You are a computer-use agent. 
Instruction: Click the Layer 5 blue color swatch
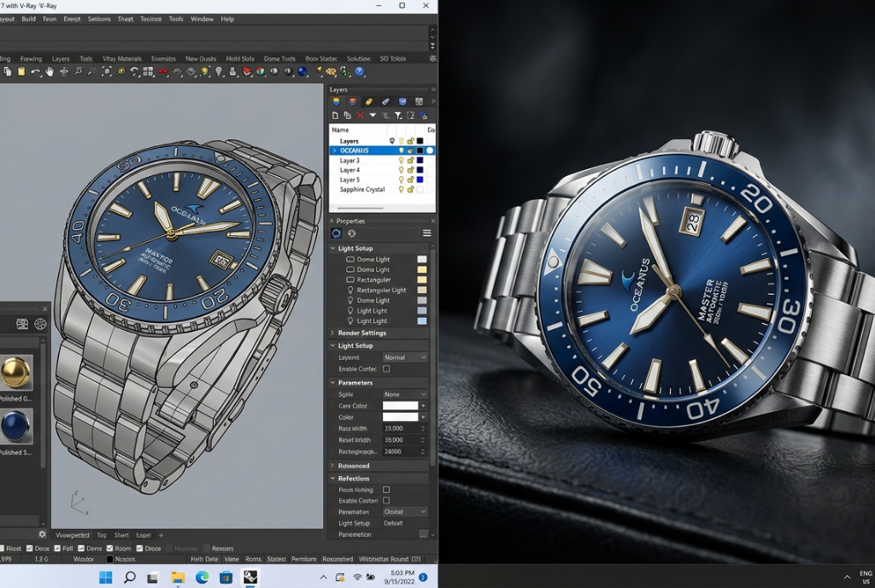(x=420, y=179)
